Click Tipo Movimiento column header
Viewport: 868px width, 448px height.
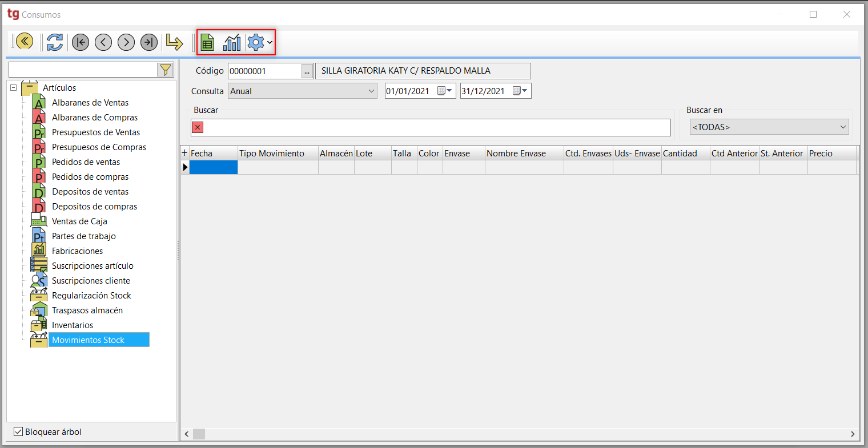click(x=278, y=154)
